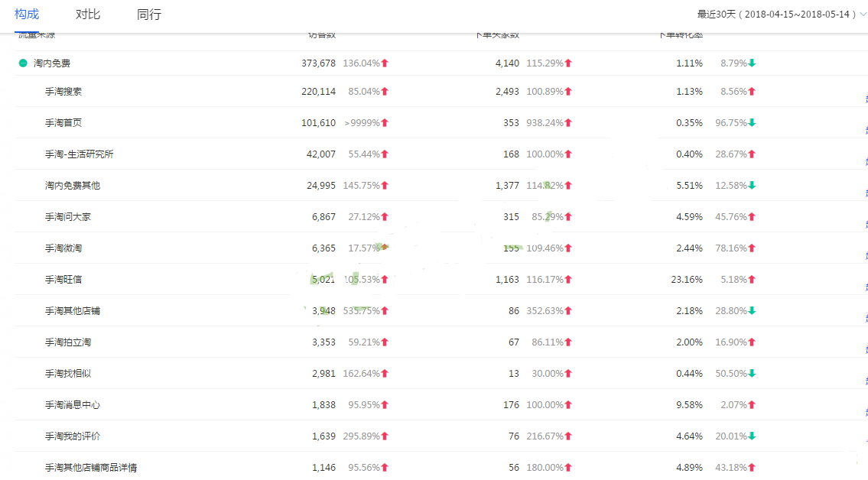868x480 pixels.
Task: Click the chevron beside the date range
Action: tap(863, 15)
